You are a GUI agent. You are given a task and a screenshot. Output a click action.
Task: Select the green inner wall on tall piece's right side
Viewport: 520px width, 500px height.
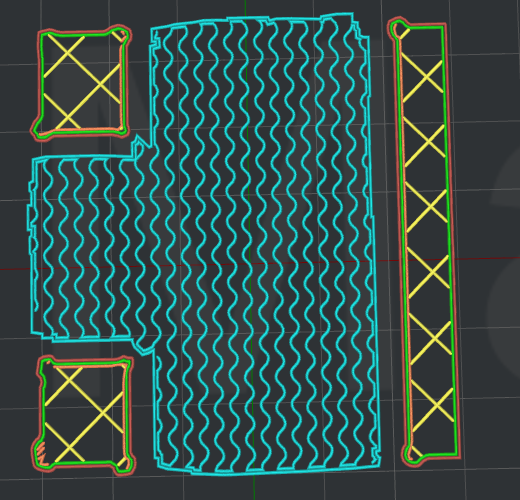(x=449, y=240)
